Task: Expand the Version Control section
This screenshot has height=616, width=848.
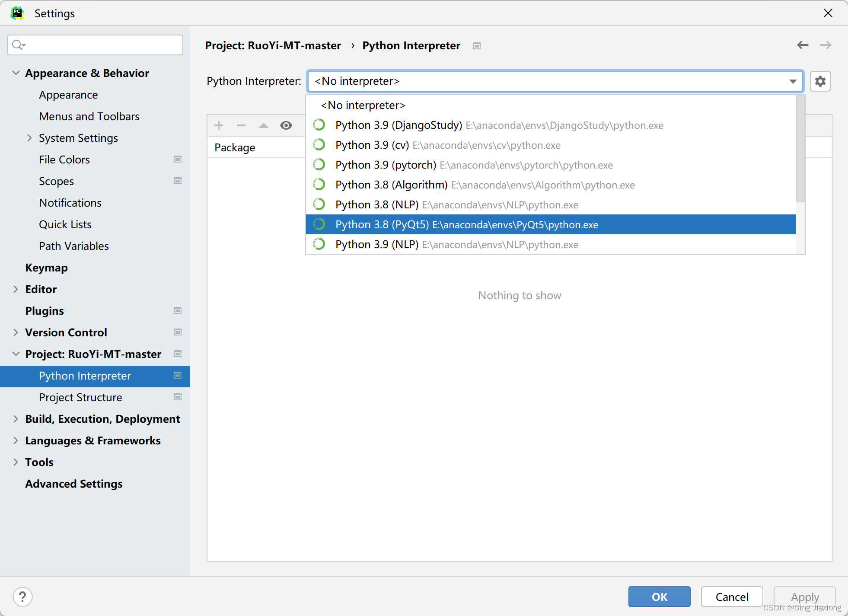Action: pyautogui.click(x=16, y=332)
